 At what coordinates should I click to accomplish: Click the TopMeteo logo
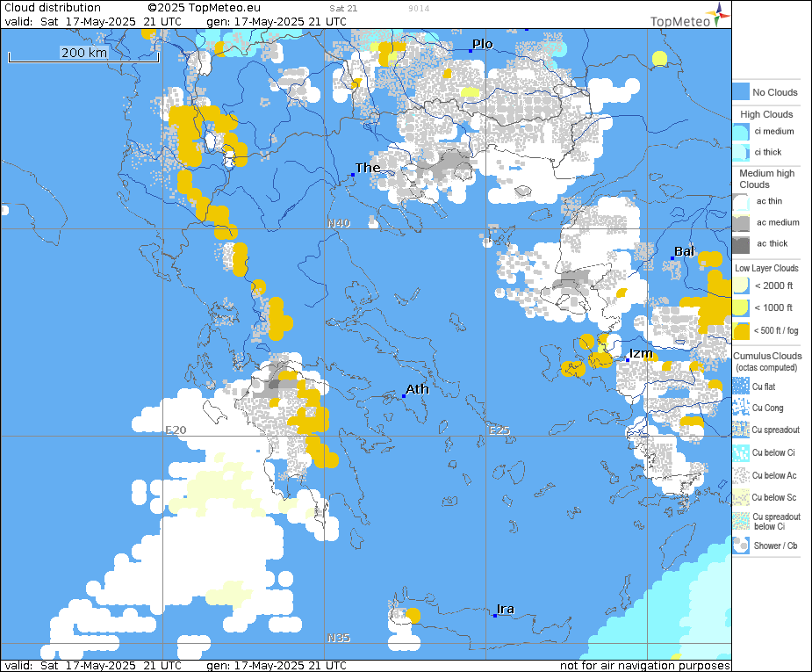point(690,16)
